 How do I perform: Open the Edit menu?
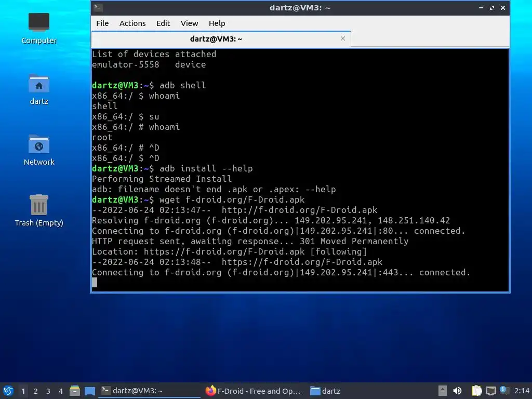coord(163,23)
